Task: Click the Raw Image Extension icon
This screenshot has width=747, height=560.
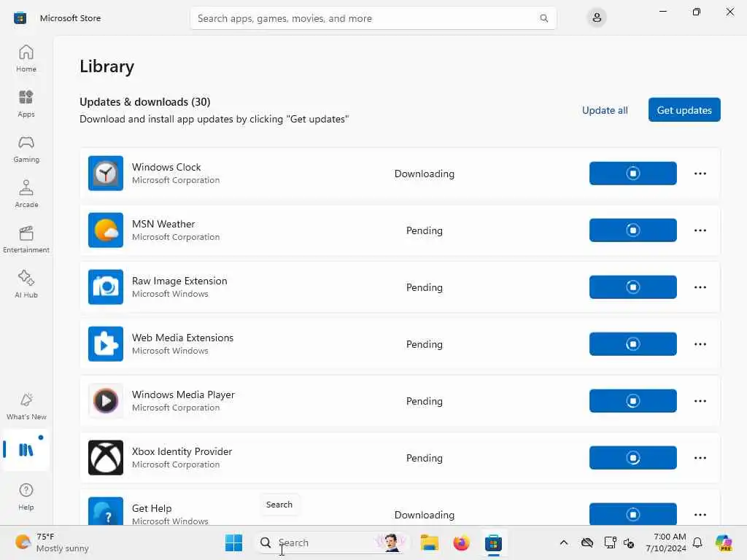Action: 106,287
